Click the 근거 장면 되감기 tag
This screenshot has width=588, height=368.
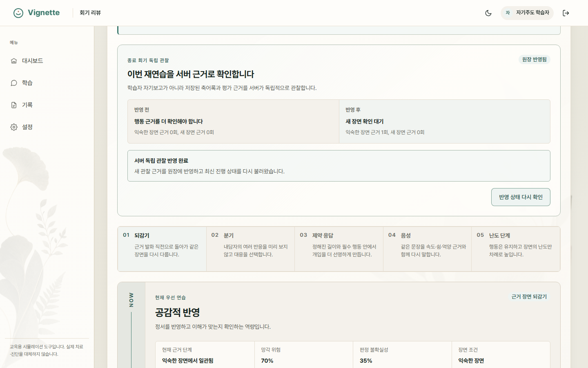point(529,297)
